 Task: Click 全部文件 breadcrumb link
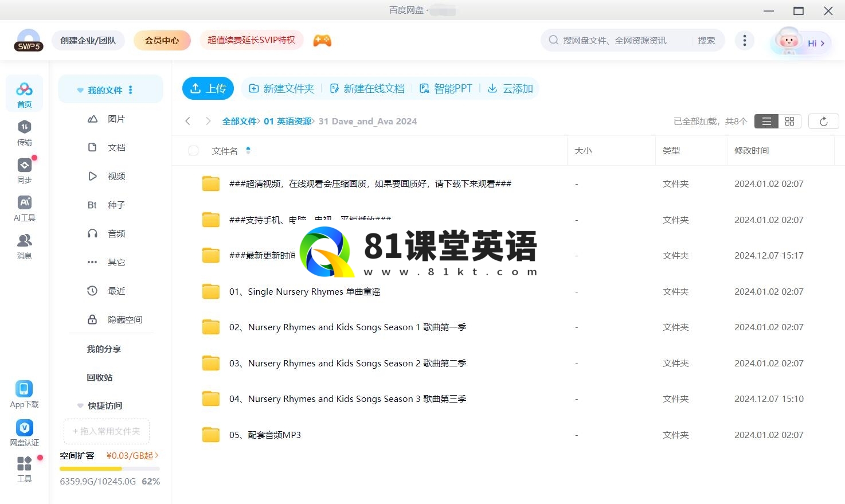click(239, 121)
